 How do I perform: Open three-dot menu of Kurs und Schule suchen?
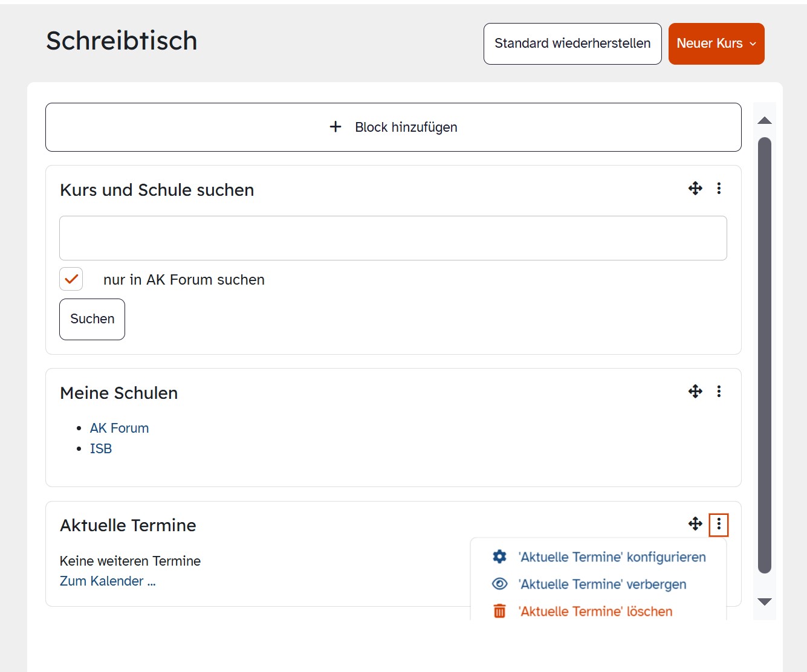pyautogui.click(x=719, y=189)
